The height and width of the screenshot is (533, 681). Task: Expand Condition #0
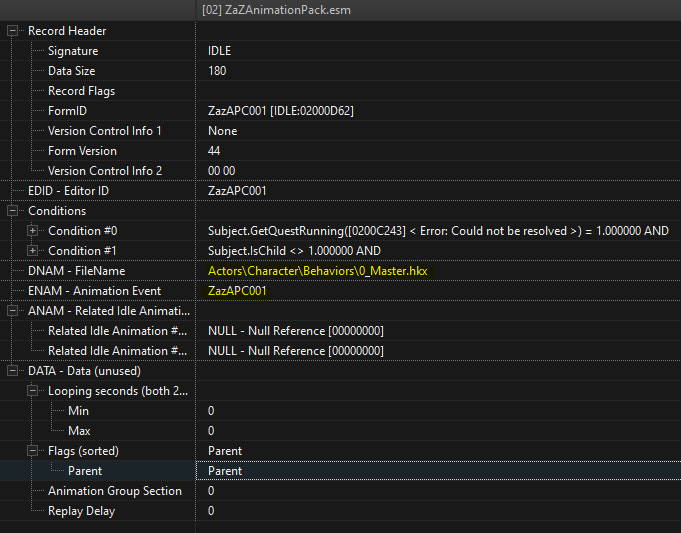[32, 231]
